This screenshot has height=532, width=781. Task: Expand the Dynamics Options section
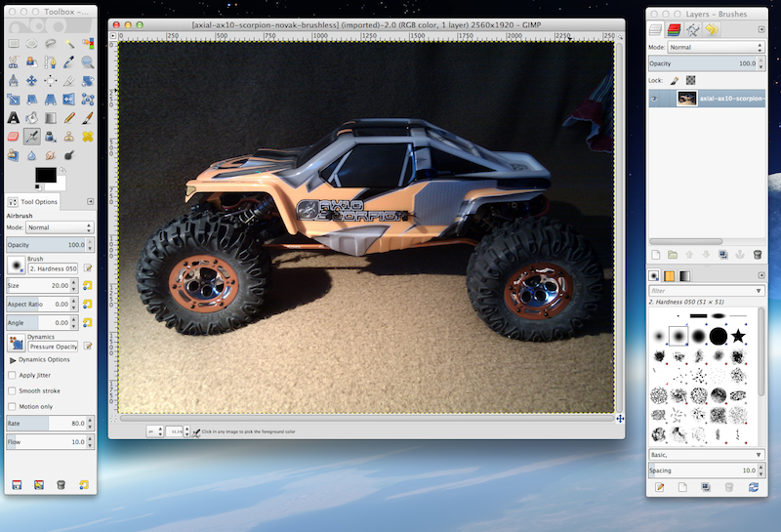(x=12, y=359)
